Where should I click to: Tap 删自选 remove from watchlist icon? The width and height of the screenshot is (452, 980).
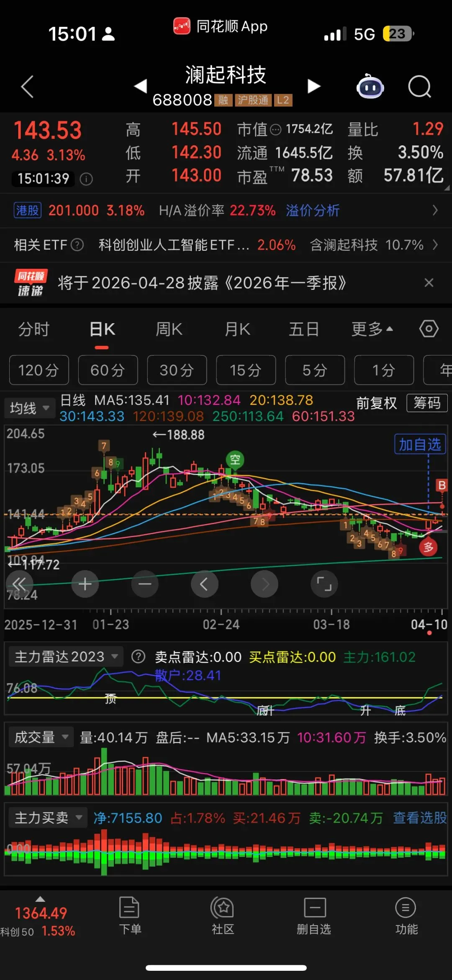(x=314, y=916)
